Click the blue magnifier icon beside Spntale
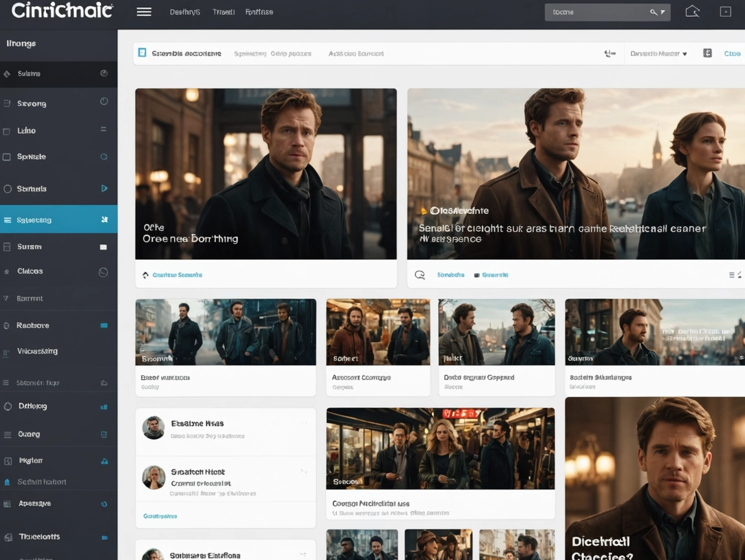The height and width of the screenshot is (560, 745). [103, 157]
